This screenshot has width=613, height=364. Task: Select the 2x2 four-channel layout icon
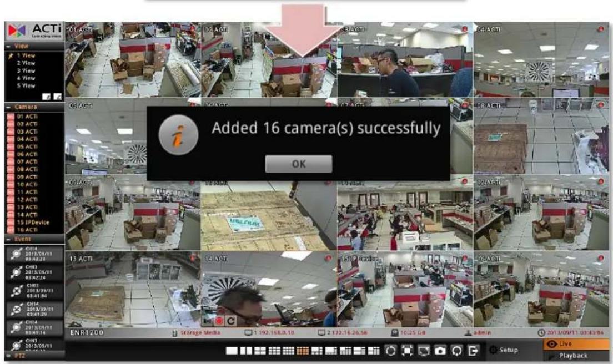point(260,351)
